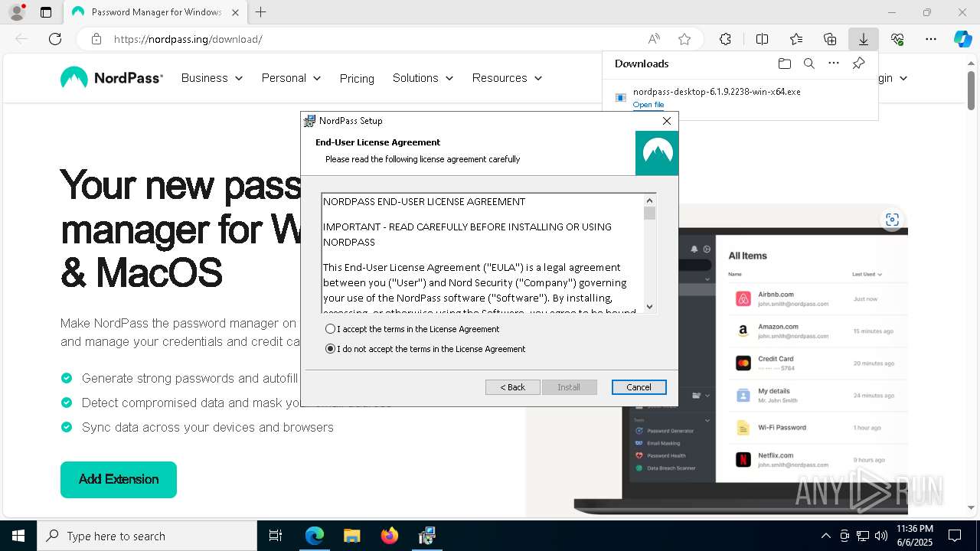Click the page scrollbar down arrow
Image resolution: width=980 pixels, height=551 pixels.
972,507
